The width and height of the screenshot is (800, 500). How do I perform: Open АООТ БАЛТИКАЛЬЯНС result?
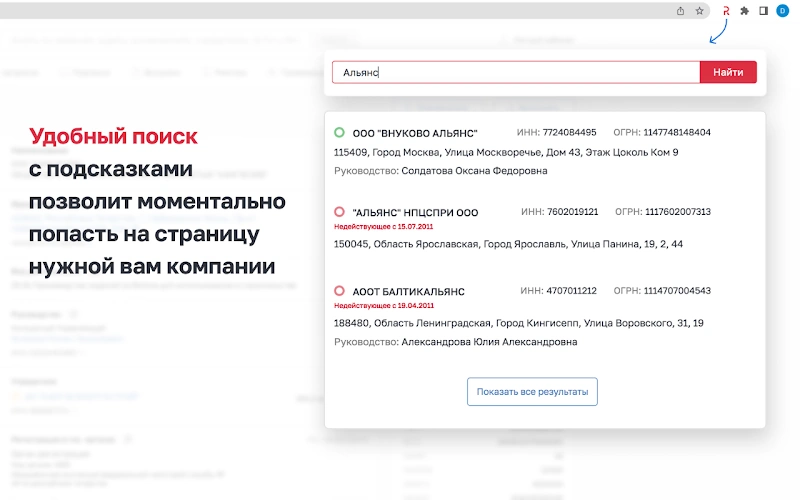coord(408,292)
